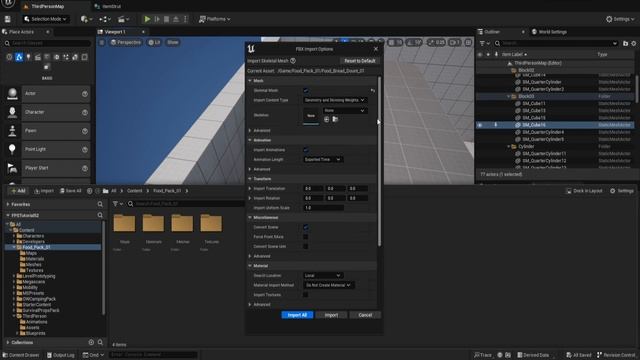Open the Lit view mode menu
This screenshot has width=640, height=360.
154,42
